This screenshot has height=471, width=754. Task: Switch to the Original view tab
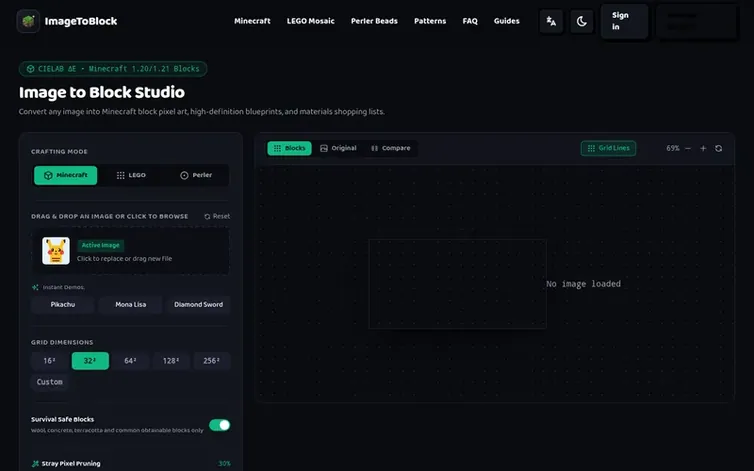point(338,148)
